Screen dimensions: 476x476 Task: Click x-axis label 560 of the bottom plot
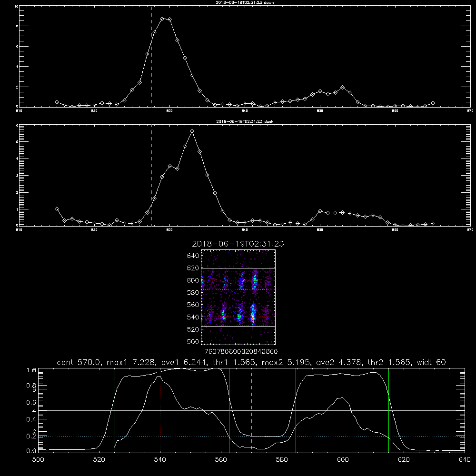(221, 460)
